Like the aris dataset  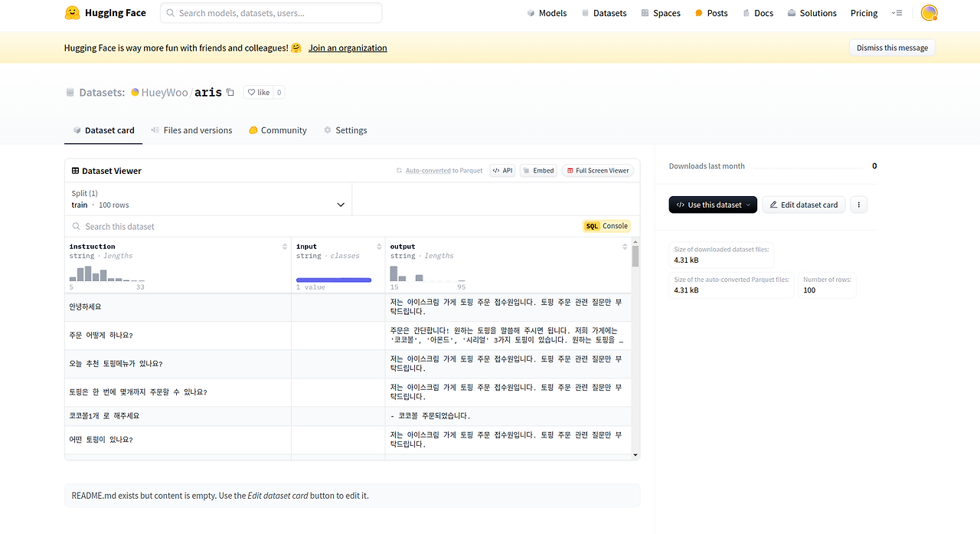(x=258, y=93)
